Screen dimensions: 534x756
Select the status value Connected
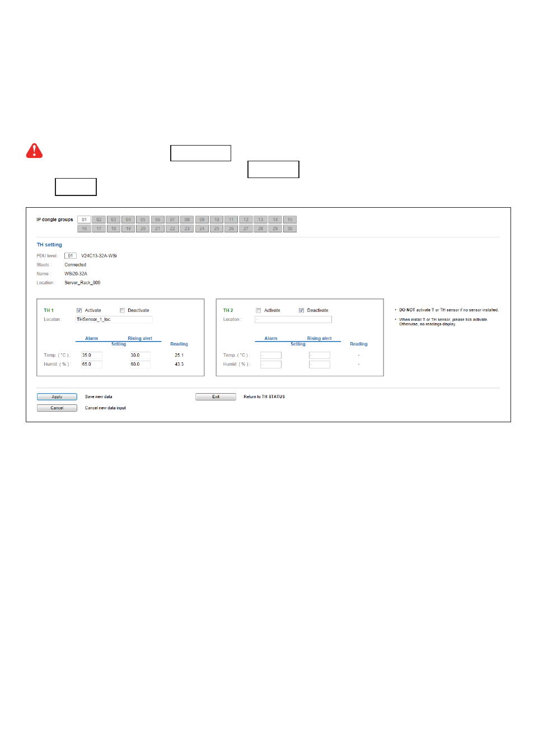coord(75,265)
